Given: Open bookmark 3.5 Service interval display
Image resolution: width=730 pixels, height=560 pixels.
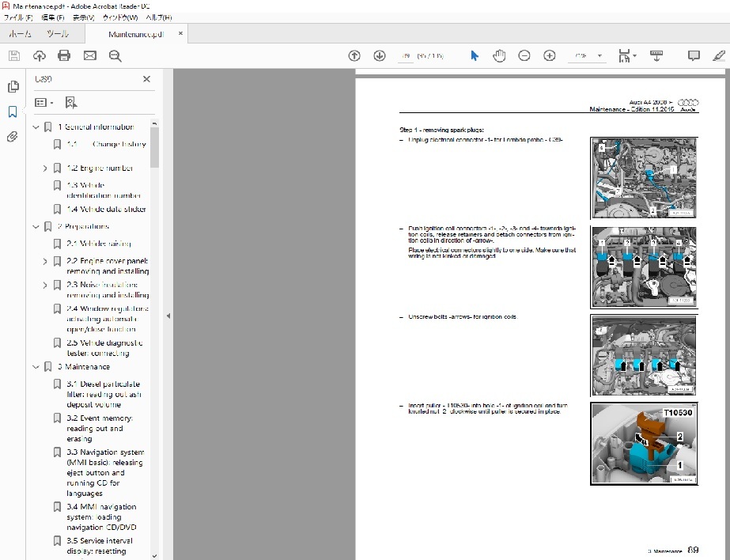Looking at the screenshot, I should click(100, 546).
